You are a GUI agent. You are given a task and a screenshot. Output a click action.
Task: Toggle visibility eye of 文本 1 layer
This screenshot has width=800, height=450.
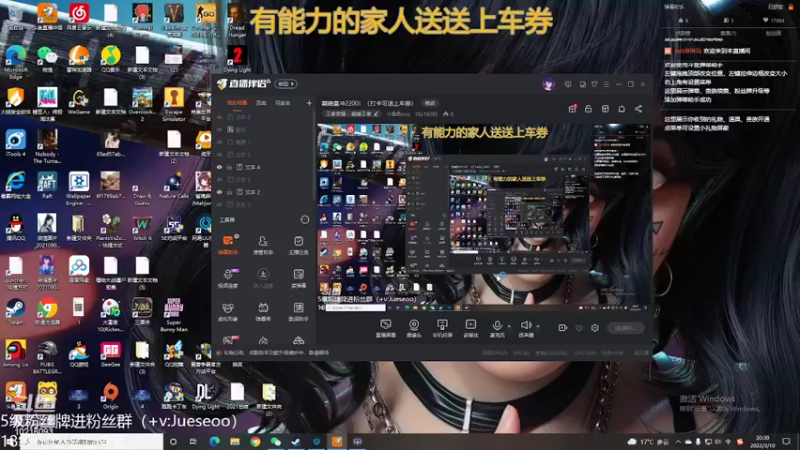pos(219,205)
